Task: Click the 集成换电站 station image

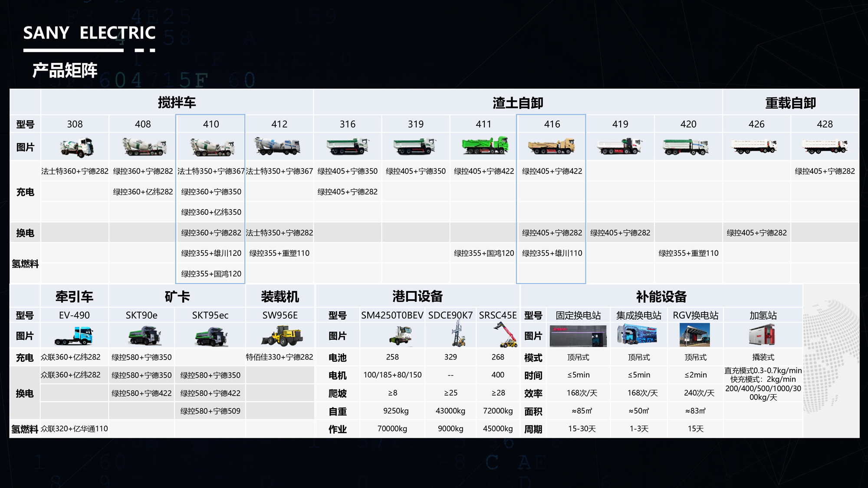Action: tap(637, 335)
